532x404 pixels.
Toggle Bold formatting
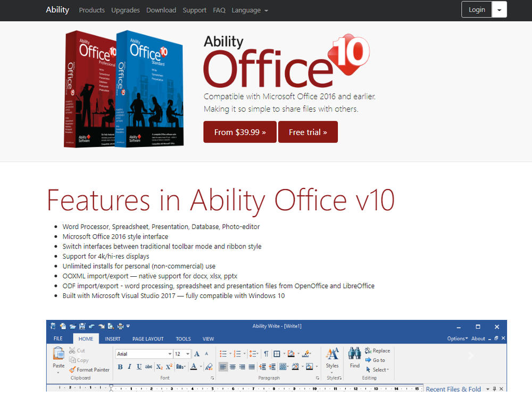pyautogui.click(x=120, y=367)
